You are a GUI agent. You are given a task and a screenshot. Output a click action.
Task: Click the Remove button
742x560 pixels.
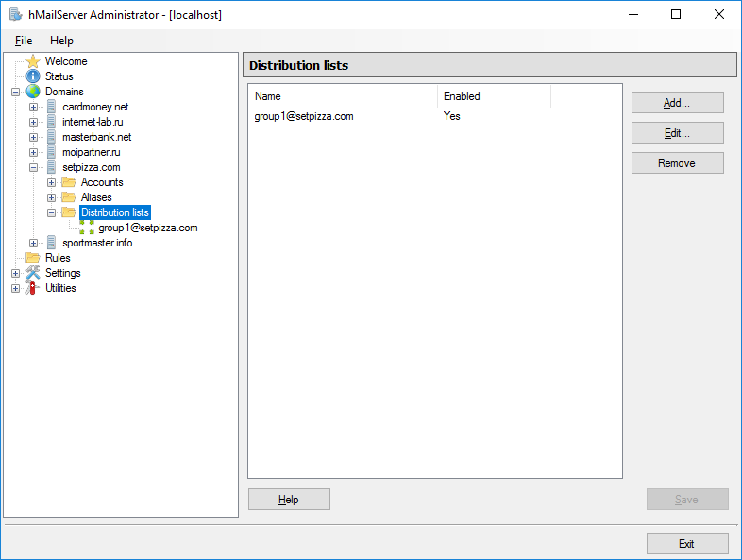(x=677, y=163)
